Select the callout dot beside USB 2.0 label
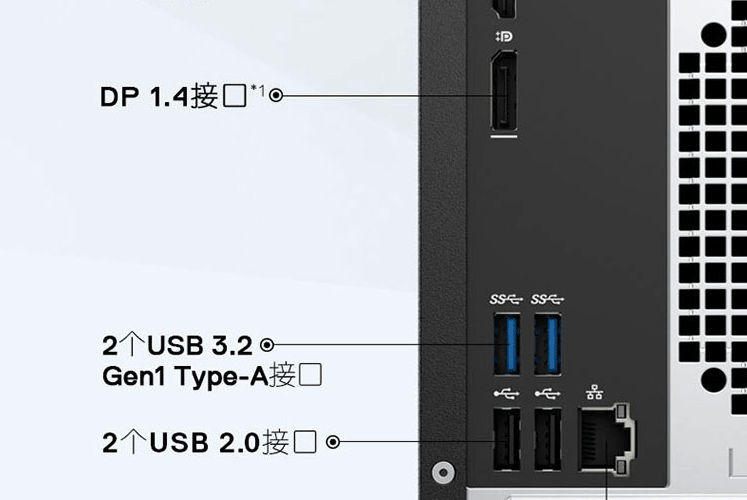Screen dimensions: 747x500 tap(333, 442)
